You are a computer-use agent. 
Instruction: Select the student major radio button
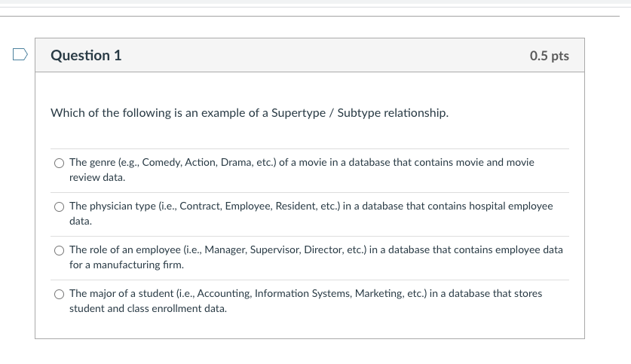(60, 294)
